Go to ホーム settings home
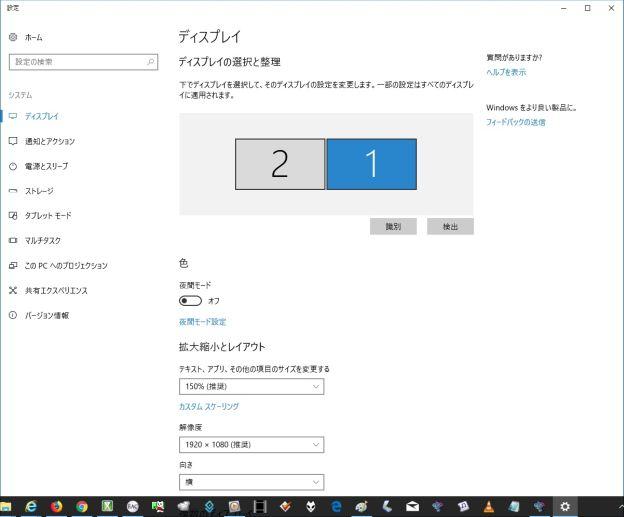 [33, 37]
